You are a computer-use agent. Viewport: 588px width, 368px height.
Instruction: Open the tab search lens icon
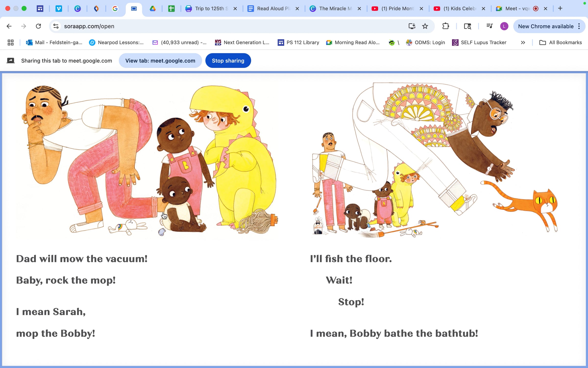pos(467,26)
